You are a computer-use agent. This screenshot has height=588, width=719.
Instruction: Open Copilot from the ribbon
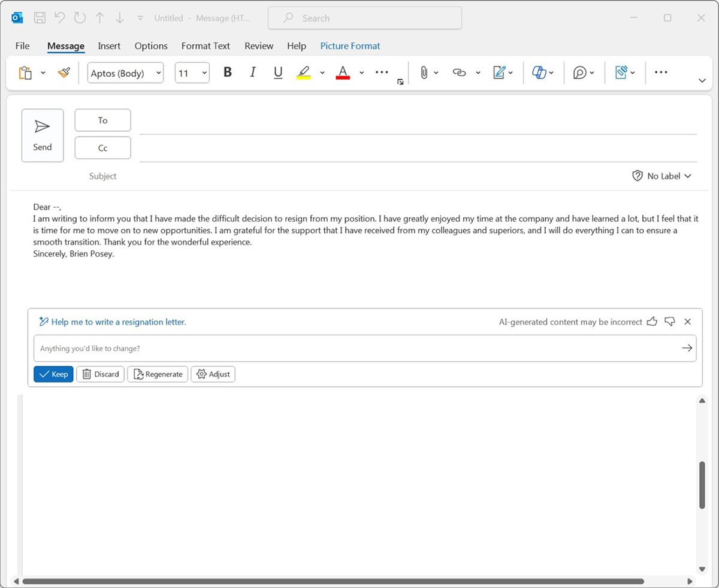[540, 72]
